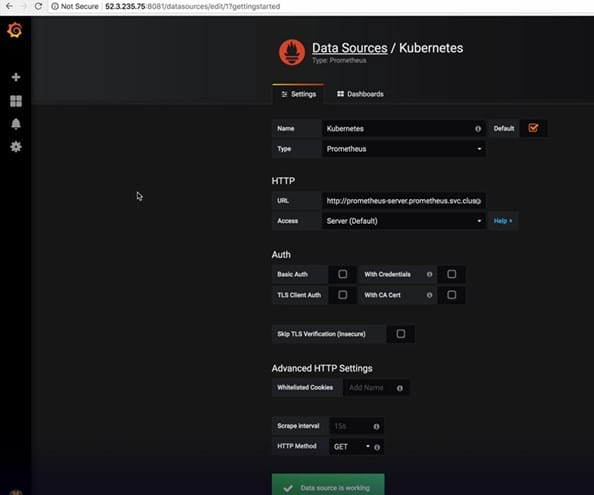
Task: Show info tooltip for Scrape interval
Action: coord(376,426)
